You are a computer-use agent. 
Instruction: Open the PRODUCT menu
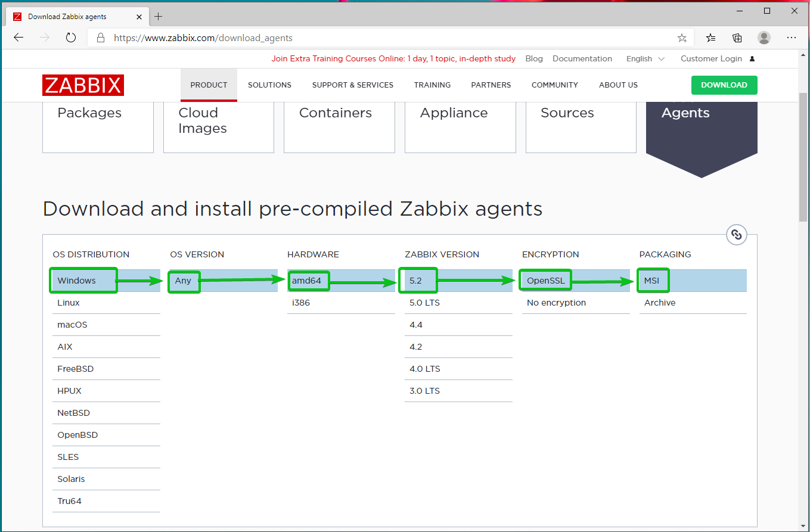[x=209, y=85]
